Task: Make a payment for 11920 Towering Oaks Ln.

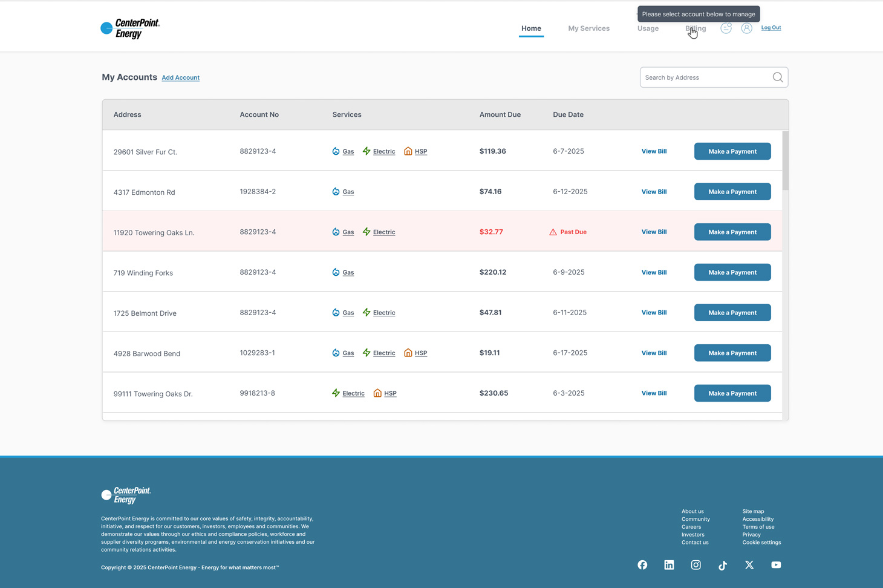Action: (x=732, y=232)
